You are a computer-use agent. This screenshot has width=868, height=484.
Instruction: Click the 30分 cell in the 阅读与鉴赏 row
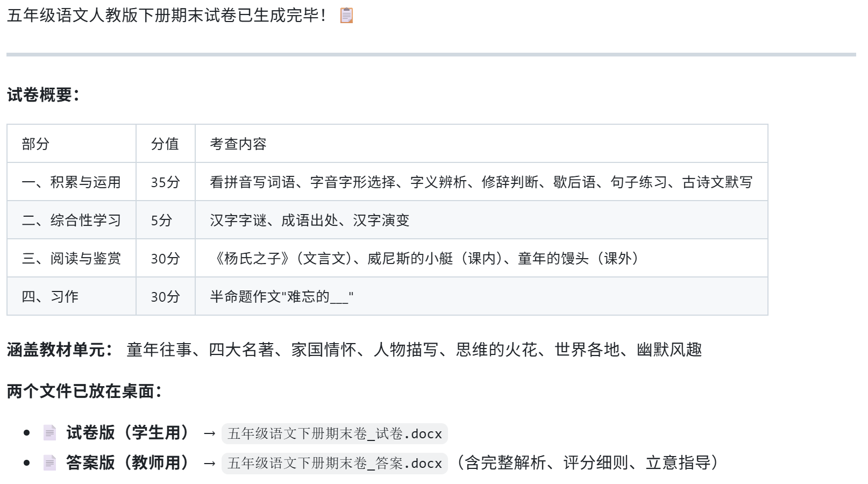point(166,258)
